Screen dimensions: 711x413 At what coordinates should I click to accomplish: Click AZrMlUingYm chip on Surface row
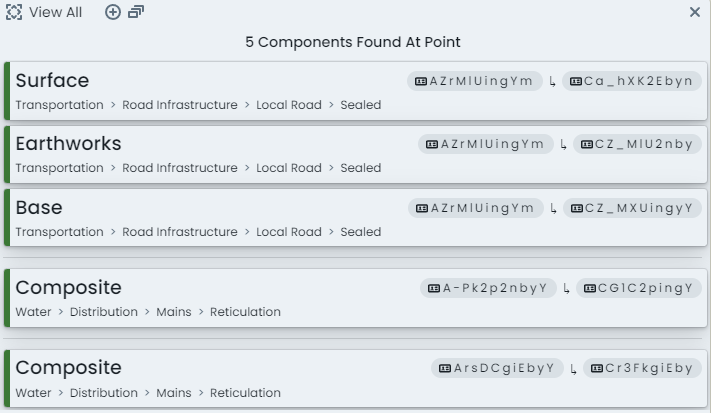tap(475, 81)
